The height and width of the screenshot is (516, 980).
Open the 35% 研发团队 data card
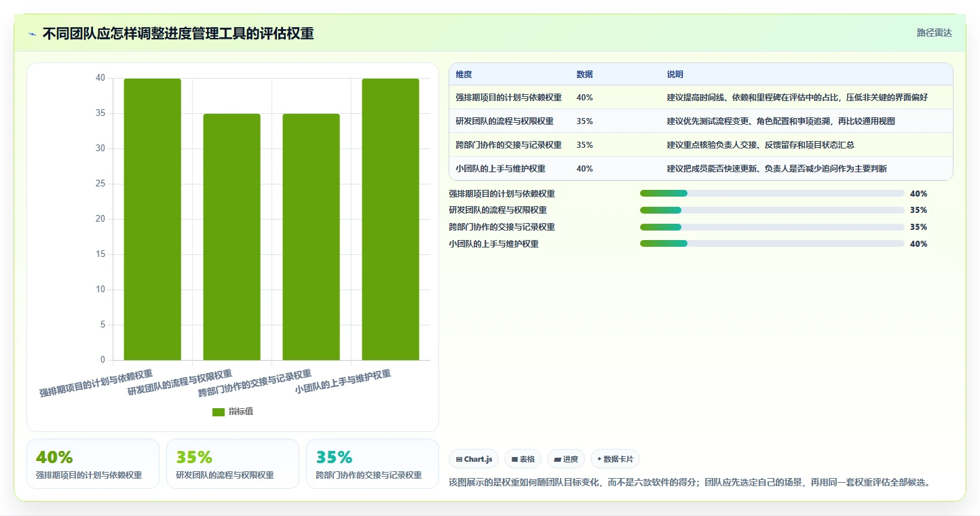pyautogui.click(x=233, y=464)
